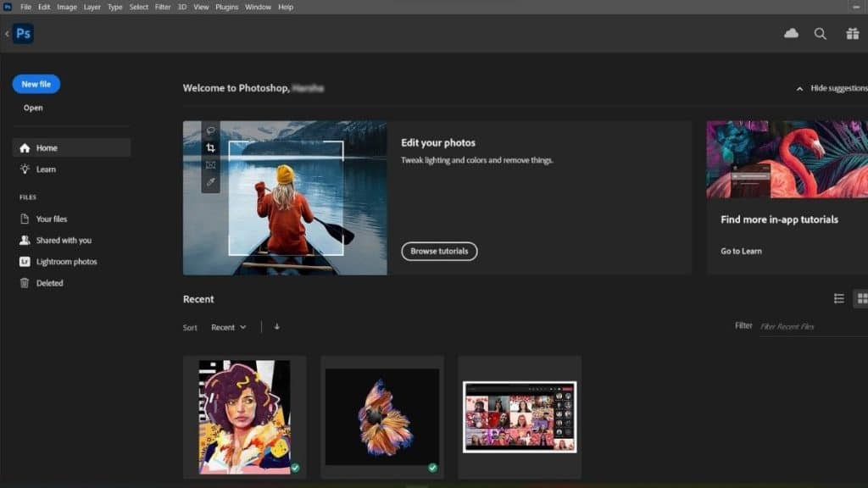Image resolution: width=868 pixels, height=488 pixels.
Task: Click the New file button
Action: (x=36, y=84)
